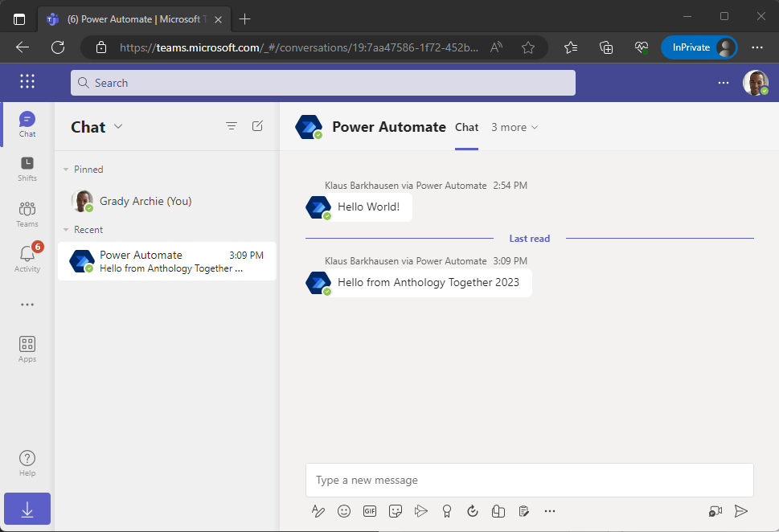The image size is (779, 532).
Task: Open the Updates circular-arrow icon in compose toolbar
Action: pos(473,511)
